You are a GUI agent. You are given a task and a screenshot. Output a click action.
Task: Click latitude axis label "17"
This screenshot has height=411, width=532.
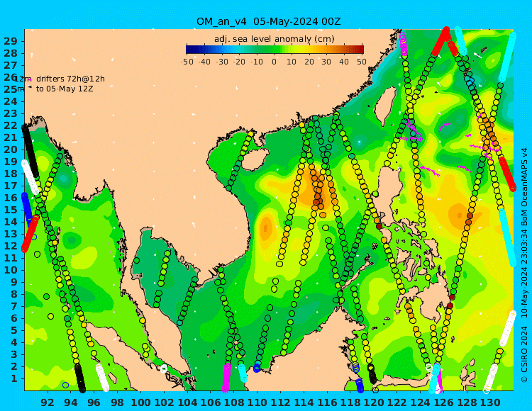10,186
